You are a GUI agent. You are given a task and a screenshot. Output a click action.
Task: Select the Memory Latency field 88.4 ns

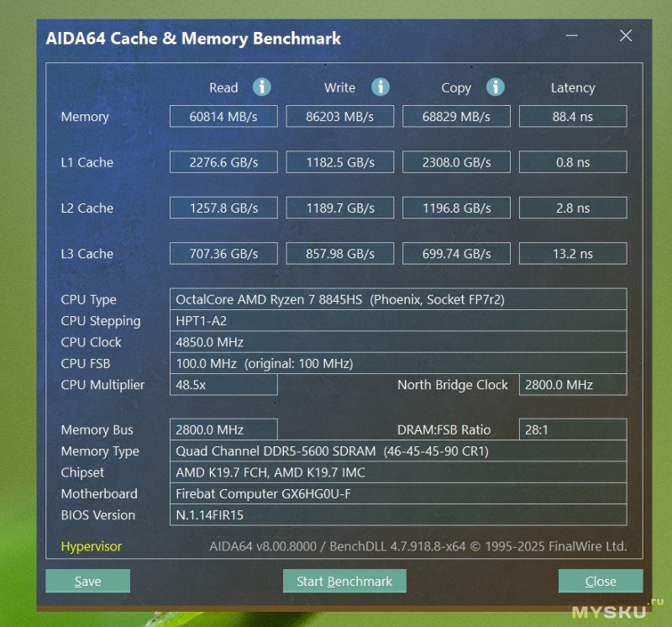click(572, 117)
